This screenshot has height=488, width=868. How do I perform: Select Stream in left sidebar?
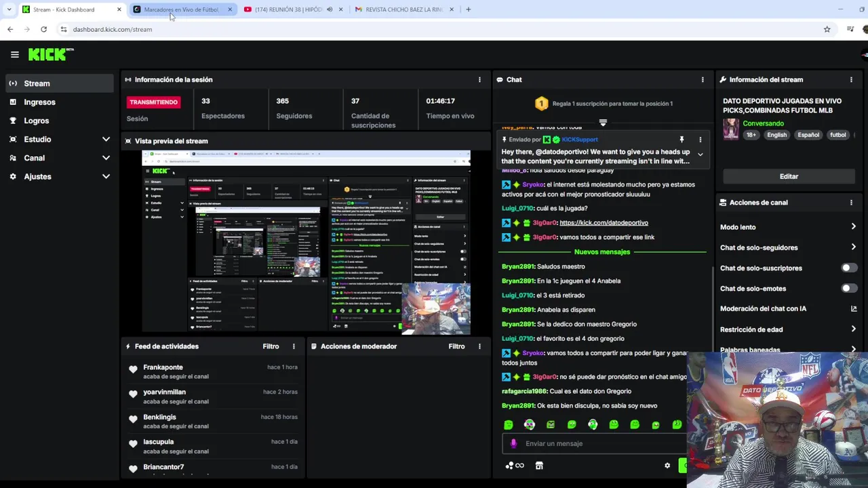(58, 83)
